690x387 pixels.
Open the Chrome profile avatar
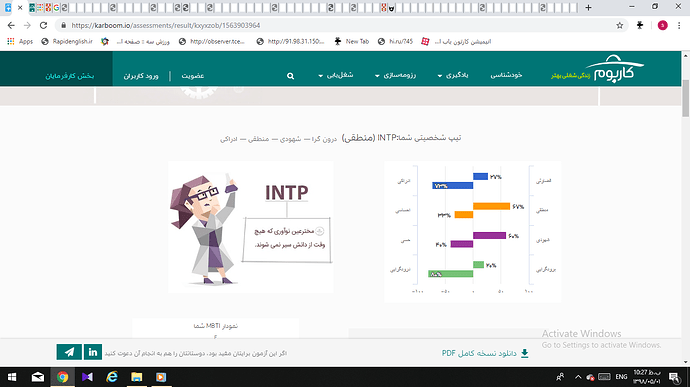662,26
